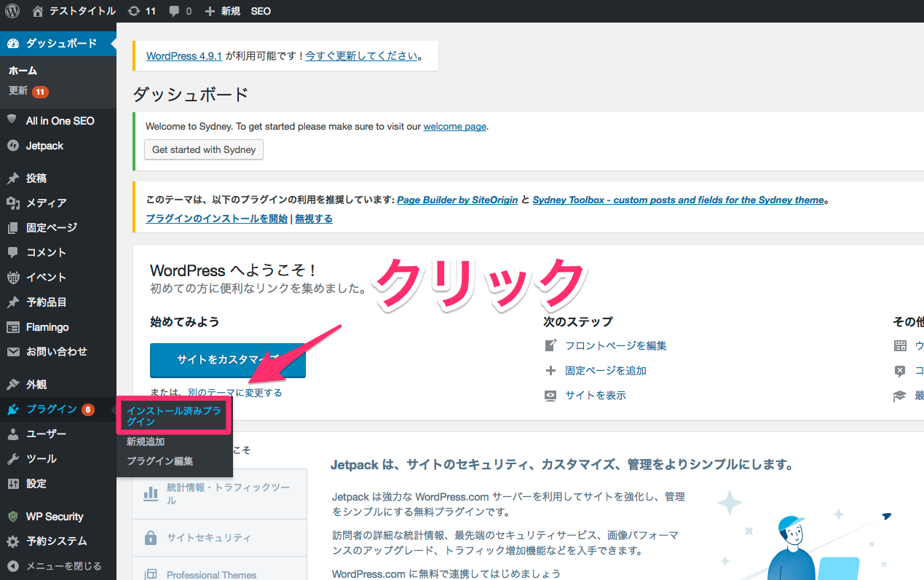The height and width of the screenshot is (580, 924).
Task: Click the lock icon of サイトセキュリティ
Action: click(151, 538)
